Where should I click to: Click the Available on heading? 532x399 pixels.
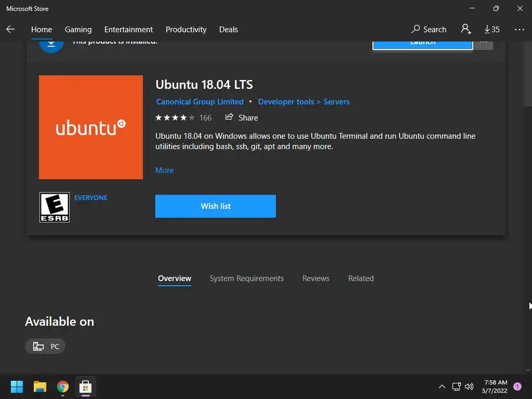(59, 322)
